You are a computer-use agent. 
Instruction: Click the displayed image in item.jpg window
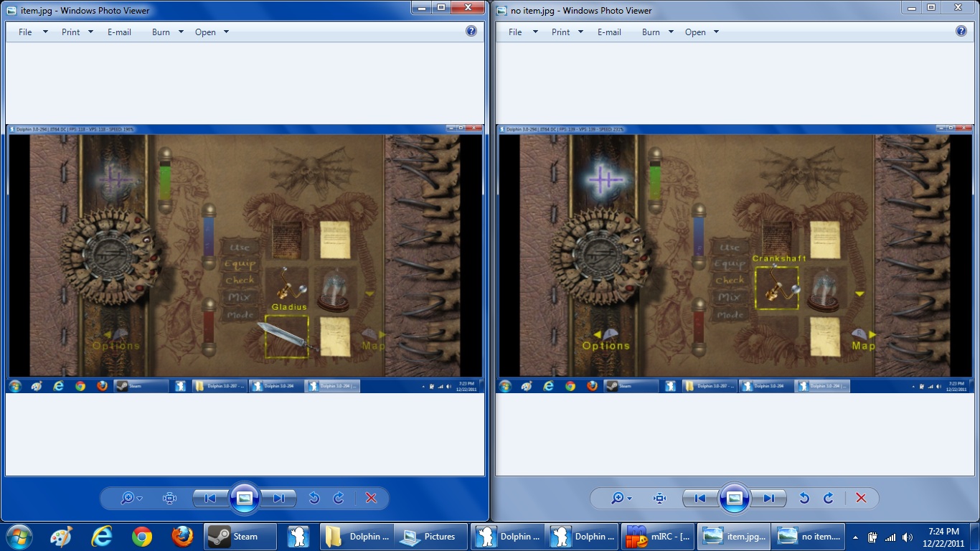pyautogui.click(x=245, y=259)
